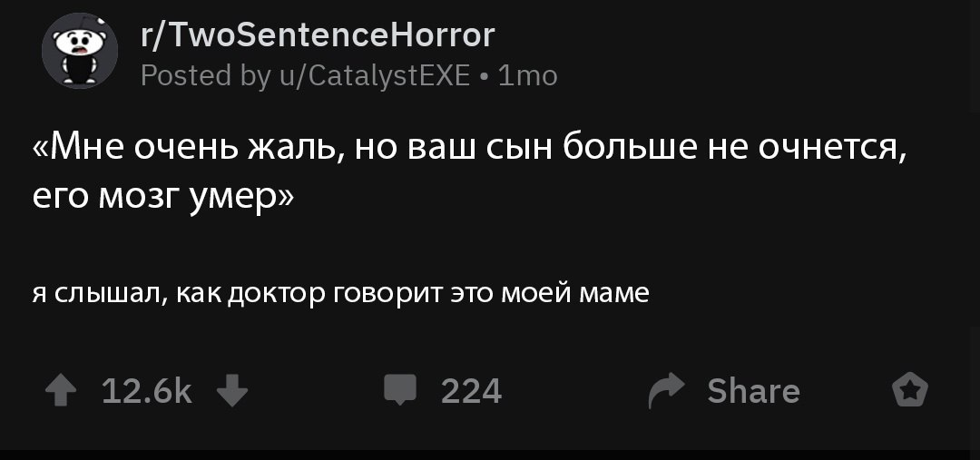Click the title line его мозг умер»

(x=162, y=199)
